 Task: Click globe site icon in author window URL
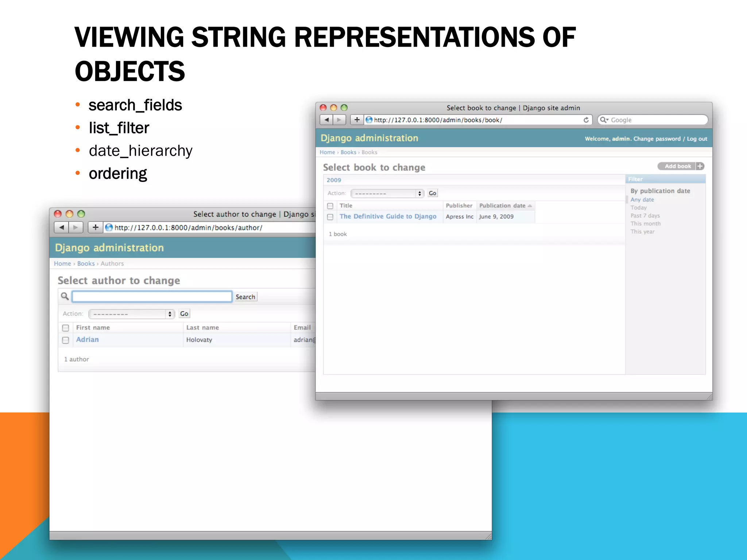[x=109, y=227]
